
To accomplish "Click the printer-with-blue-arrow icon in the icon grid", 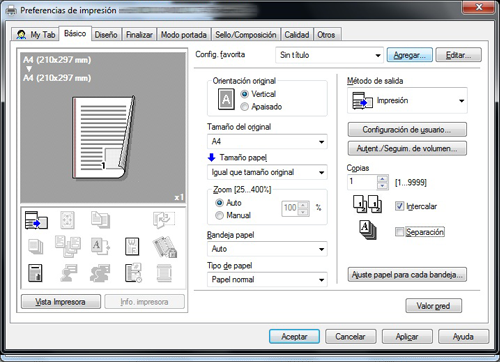I will (36, 220).
